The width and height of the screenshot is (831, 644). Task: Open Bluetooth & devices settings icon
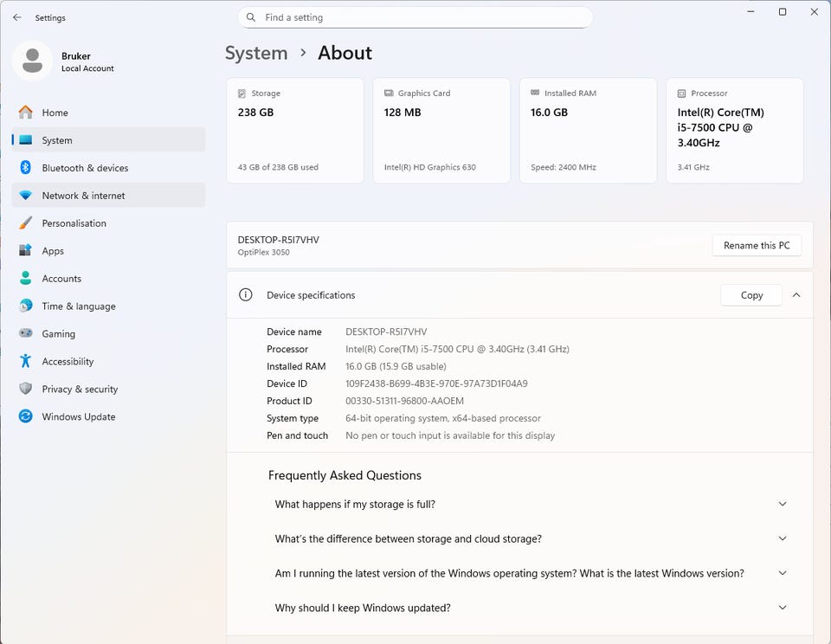point(25,168)
